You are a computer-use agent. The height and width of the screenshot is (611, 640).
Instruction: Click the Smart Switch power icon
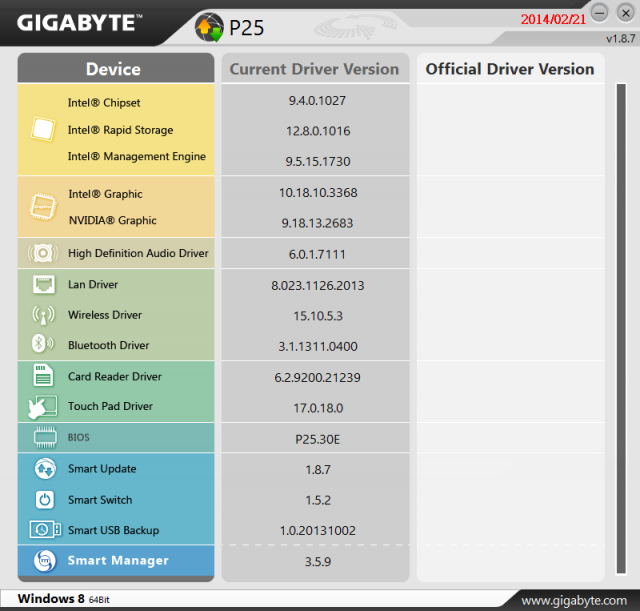pos(45,500)
